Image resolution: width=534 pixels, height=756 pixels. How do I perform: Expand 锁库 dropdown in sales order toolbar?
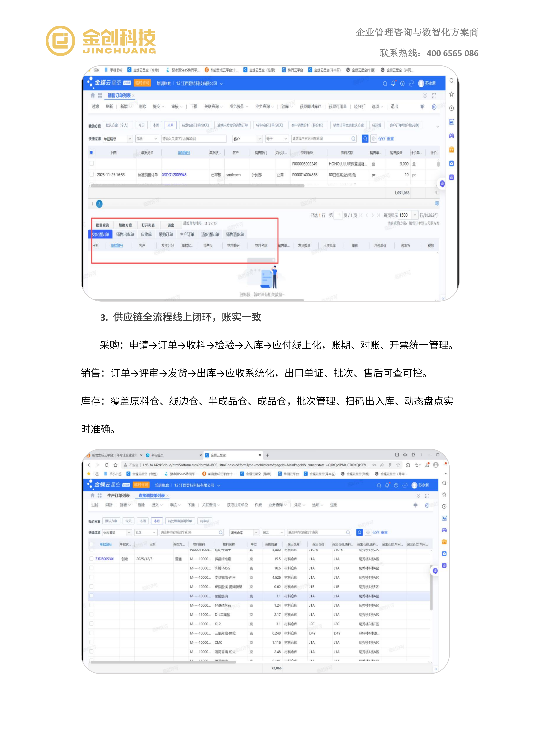tap(287, 106)
